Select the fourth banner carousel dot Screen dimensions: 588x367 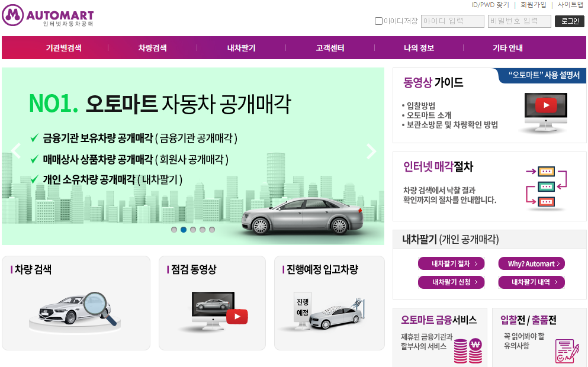tap(203, 230)
